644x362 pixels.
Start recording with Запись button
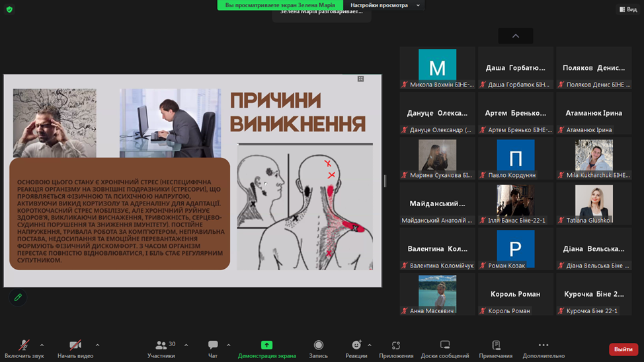(318, 348)
